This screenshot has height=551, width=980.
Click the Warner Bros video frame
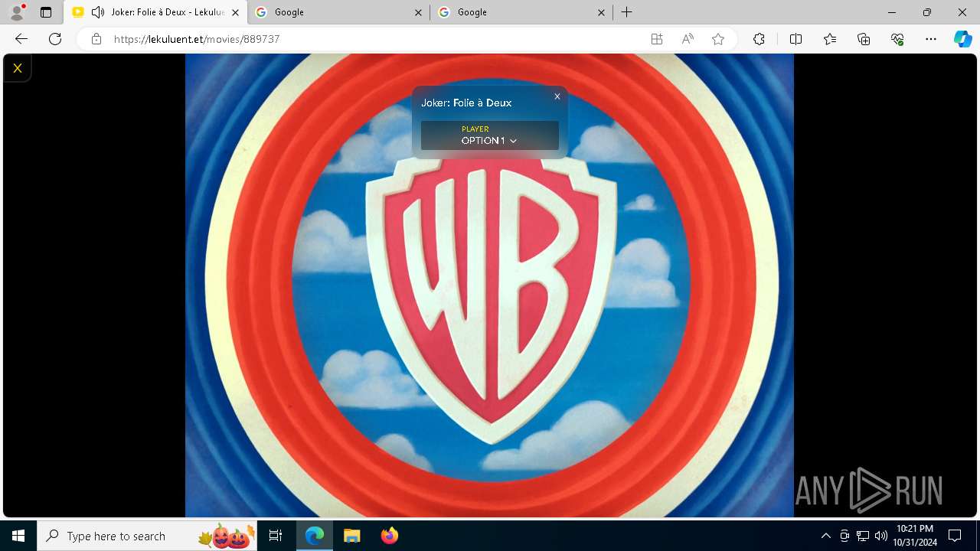[489, 285]
